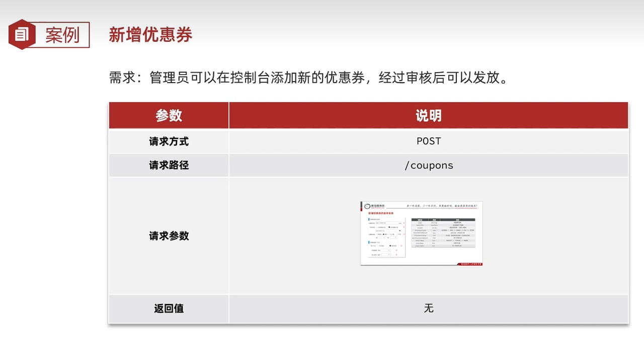Click the 需求 requirement description sentence
This screenshot has width=644, height=341.
click(x=309, y=78)
